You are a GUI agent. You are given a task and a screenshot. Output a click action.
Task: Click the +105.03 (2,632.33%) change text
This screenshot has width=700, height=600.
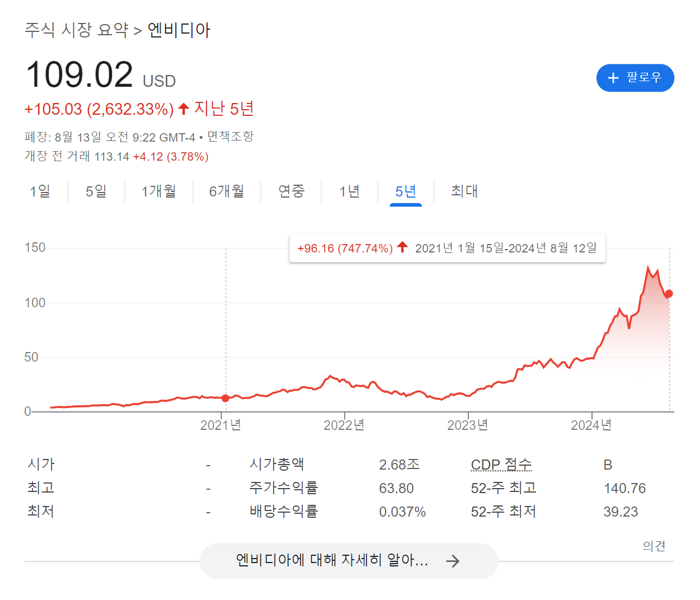(x=99, y=109)
